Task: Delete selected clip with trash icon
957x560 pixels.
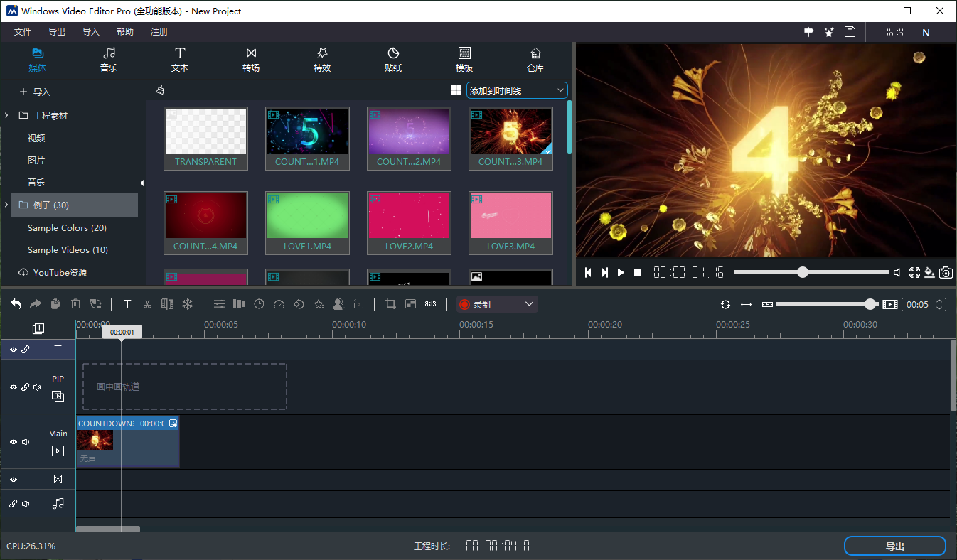Action: point(75,304)
